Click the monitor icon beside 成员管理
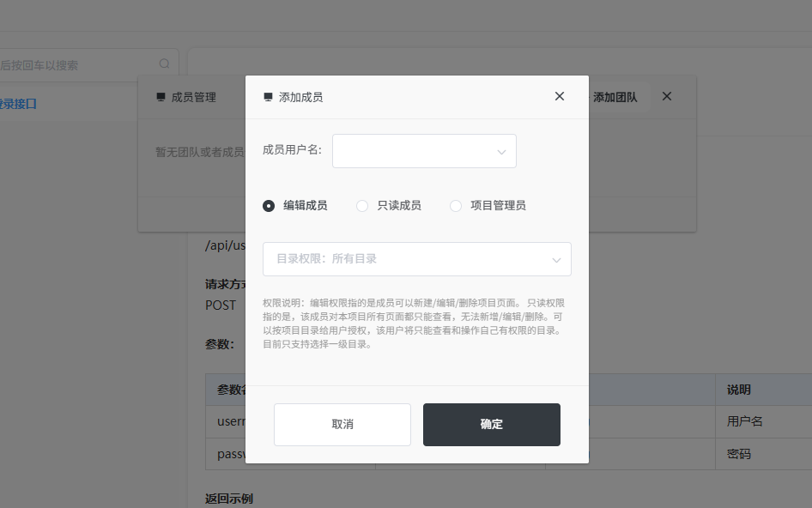 [161, 97]
